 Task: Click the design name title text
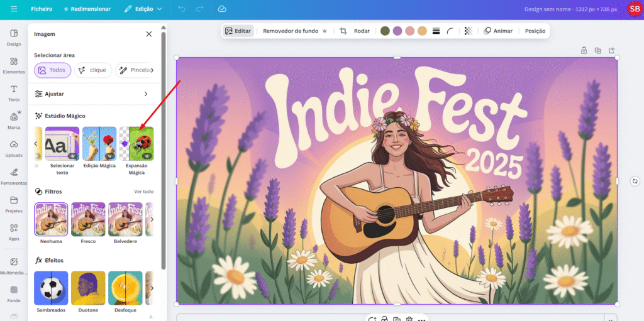570,9
